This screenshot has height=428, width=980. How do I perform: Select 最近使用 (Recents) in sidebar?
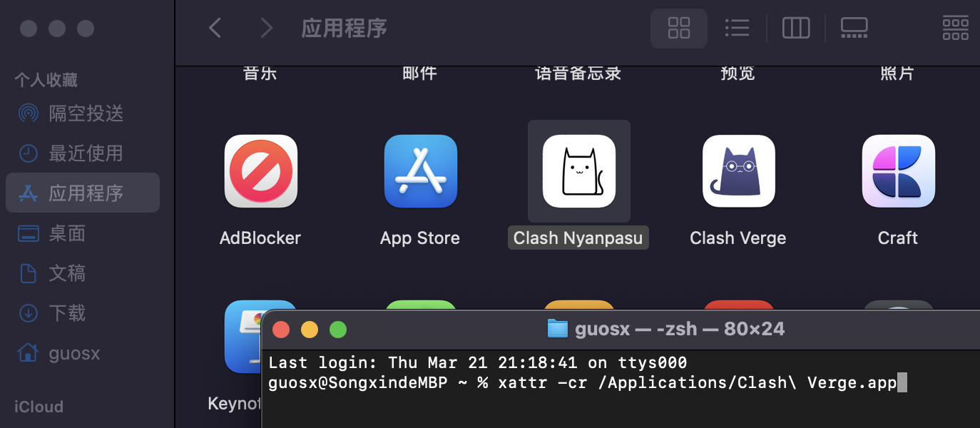point(86,153)
